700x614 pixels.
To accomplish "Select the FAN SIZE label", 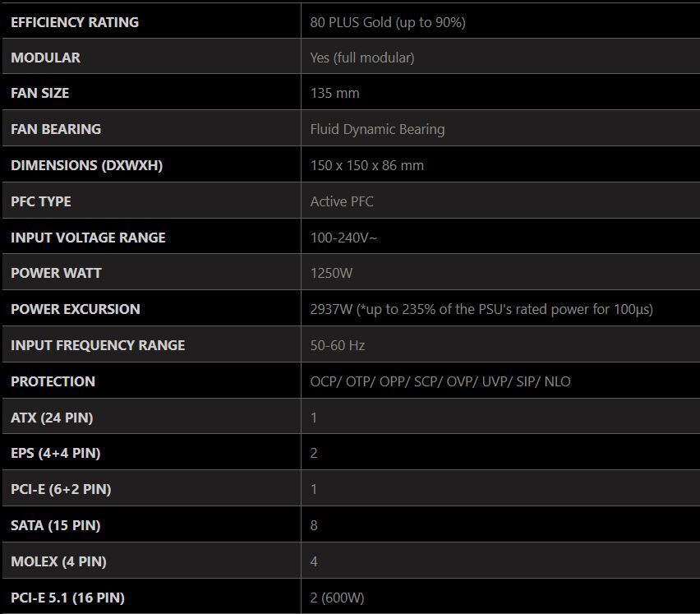I will (39, 93).
